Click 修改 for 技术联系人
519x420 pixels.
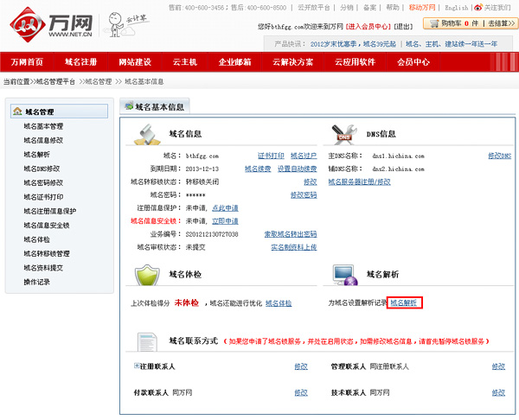click(498, 392)
